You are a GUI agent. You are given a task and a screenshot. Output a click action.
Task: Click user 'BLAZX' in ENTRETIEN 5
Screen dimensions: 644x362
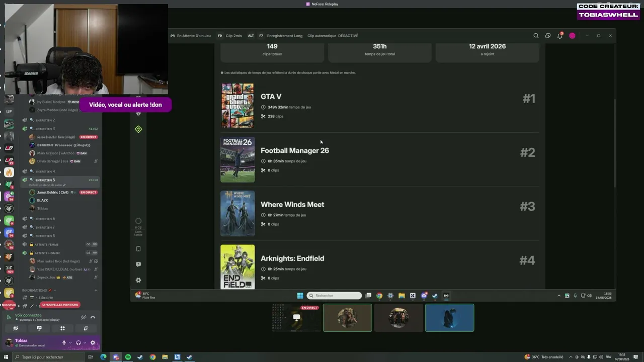42,200
